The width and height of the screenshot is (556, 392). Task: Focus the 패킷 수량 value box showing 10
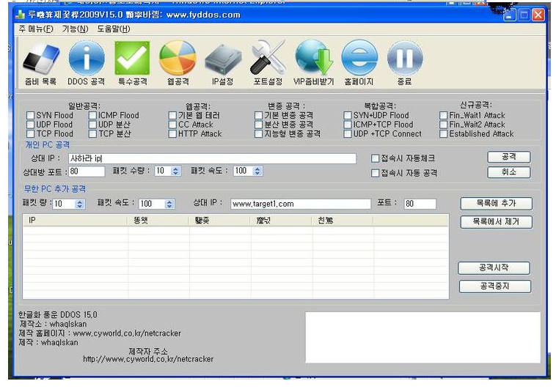point(164,171)
